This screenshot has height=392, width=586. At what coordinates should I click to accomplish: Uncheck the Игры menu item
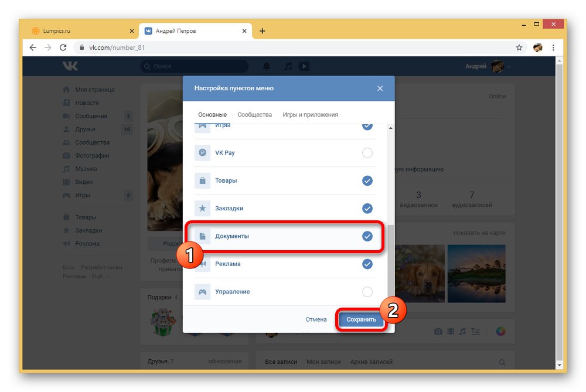pos(367,127)
